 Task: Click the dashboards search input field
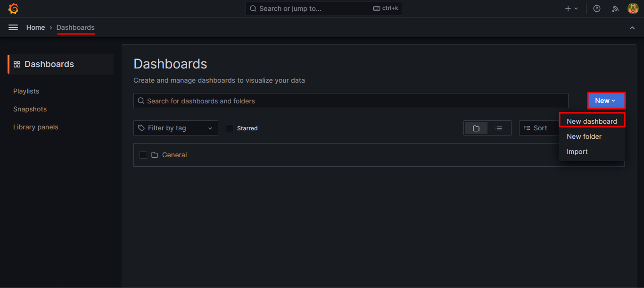(350, 100)
